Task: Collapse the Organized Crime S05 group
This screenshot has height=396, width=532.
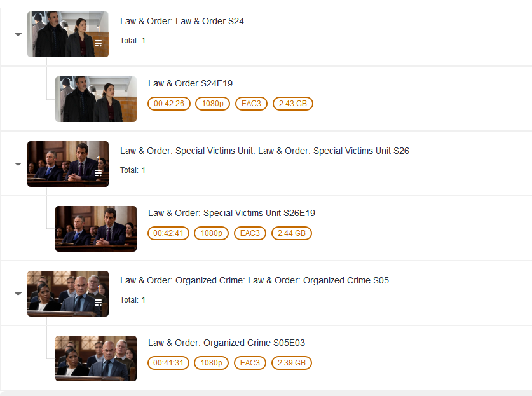Action: coord(18,294)
